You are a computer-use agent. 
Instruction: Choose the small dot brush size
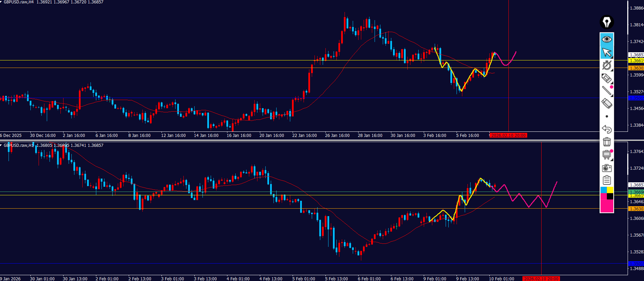(606, 116)
